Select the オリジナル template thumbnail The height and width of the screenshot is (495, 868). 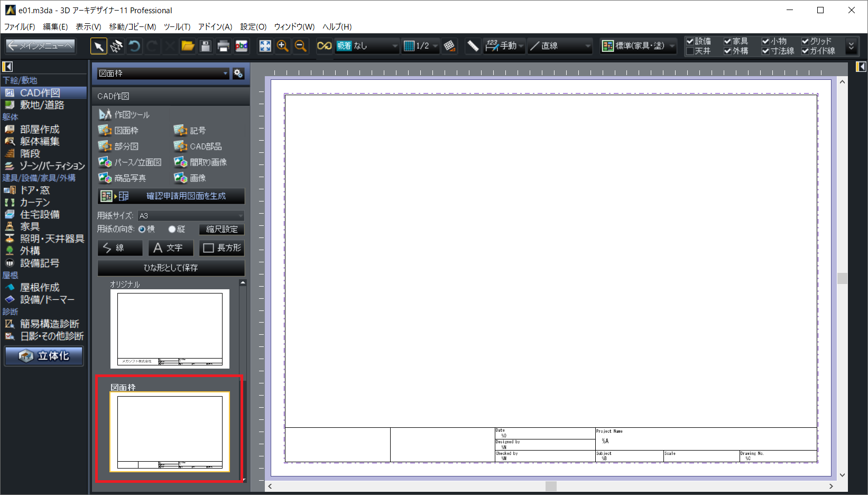170,329
